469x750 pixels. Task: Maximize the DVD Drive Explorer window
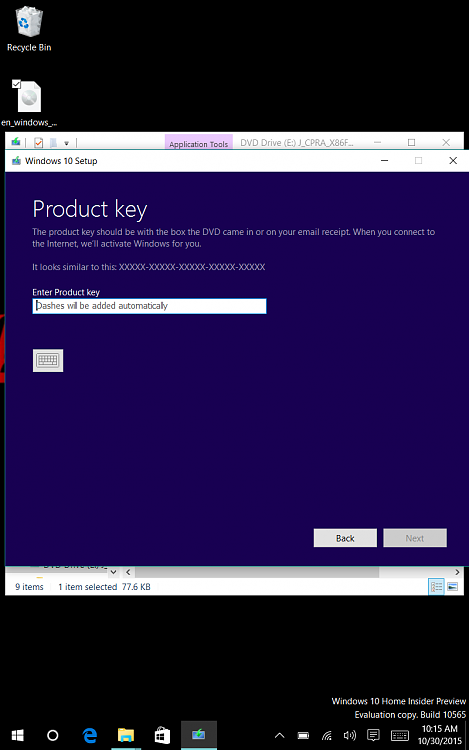coord(411,143)
